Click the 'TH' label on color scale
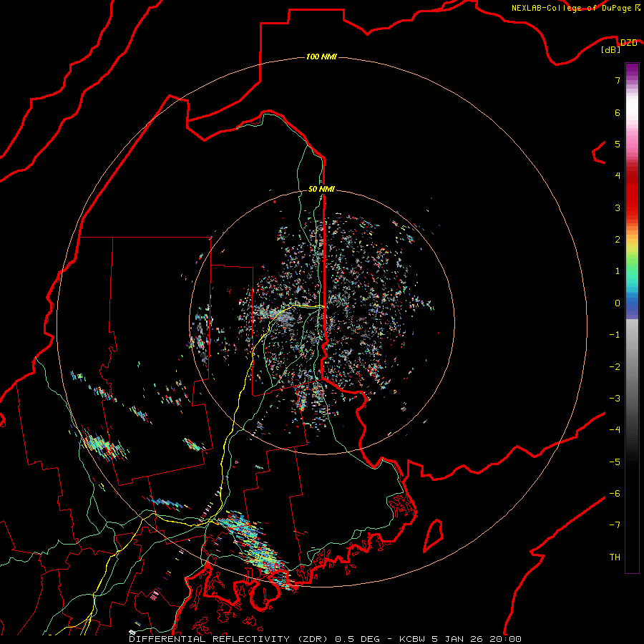The height and width of the screenshot is (644, 644). click(x=615, y=557)
